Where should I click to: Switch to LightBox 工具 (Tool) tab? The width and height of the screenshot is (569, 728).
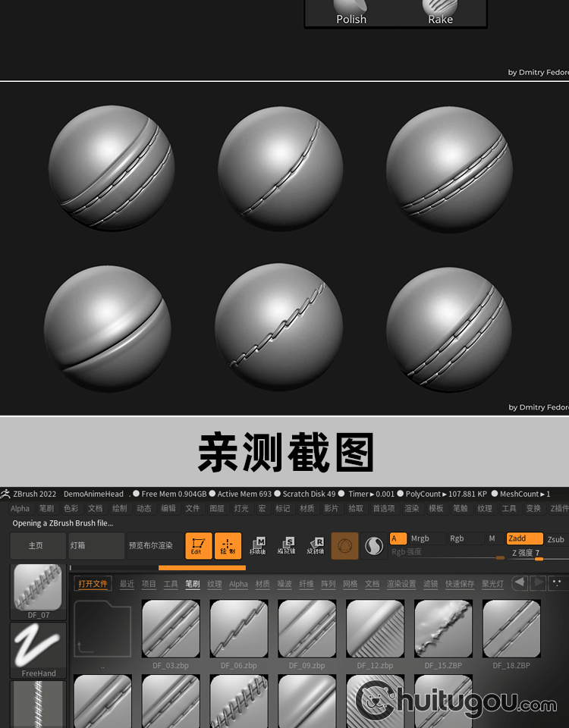point(171,584)
